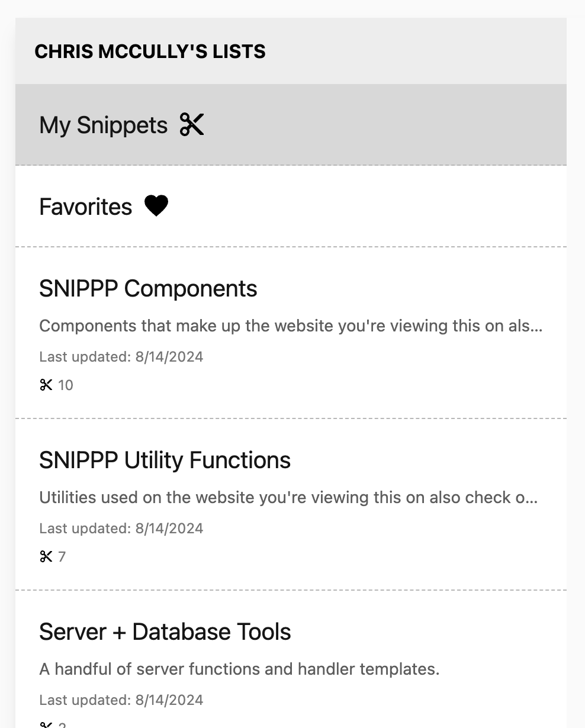
Task: Open the SNIPPP Utility Functions title
Action: [x=165, y=460]
